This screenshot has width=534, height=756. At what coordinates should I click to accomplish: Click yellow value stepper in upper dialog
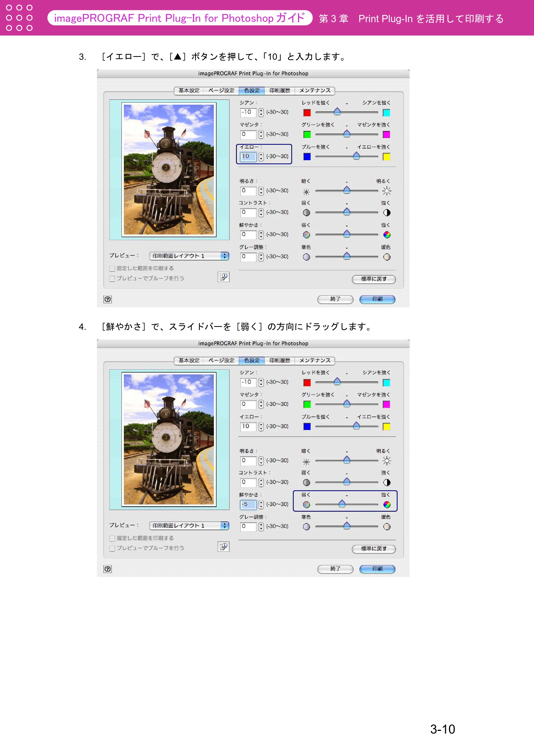point(261,156)
